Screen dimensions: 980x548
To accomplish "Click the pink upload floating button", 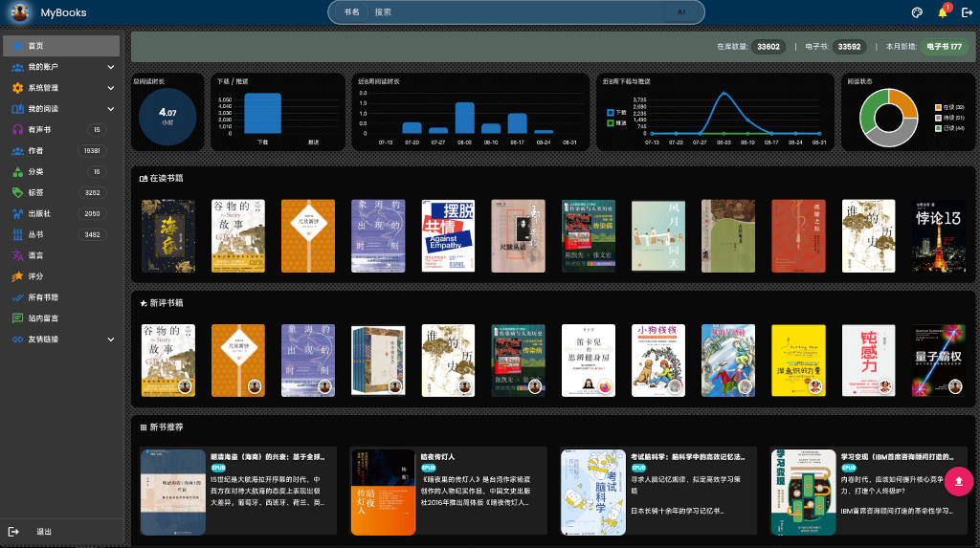I will pyautogui.click(x=959, y=481).
